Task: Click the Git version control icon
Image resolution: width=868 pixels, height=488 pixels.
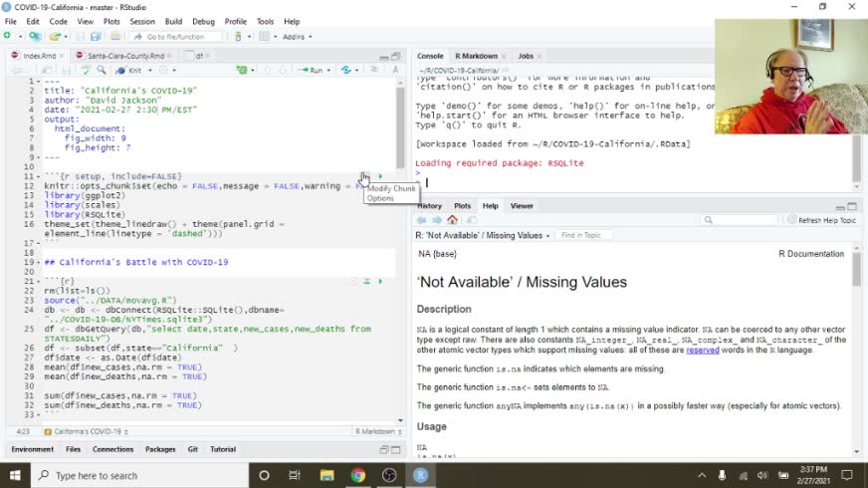Action: pyautogui.click(x=238, y=37)
